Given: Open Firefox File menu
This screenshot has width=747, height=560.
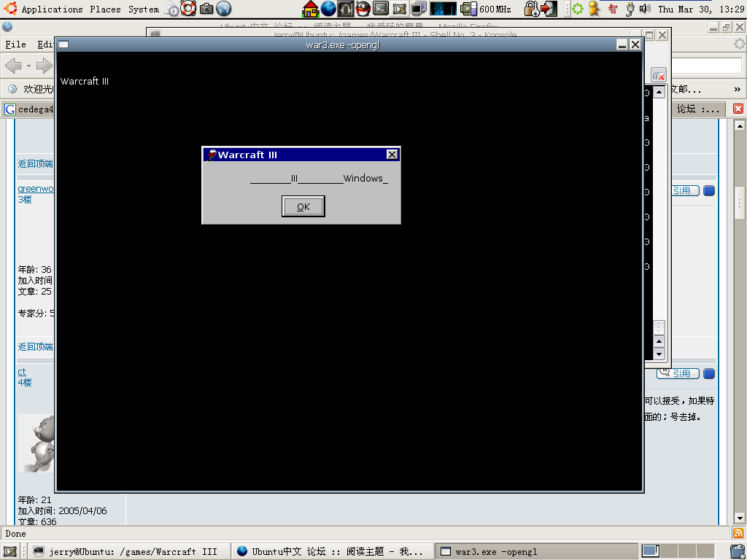Looking at the screenshot, I should pyautogui.click(x=16, y=44).
